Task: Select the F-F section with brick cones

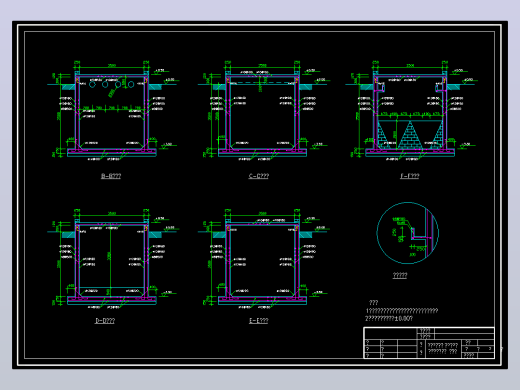Action: 410,111
